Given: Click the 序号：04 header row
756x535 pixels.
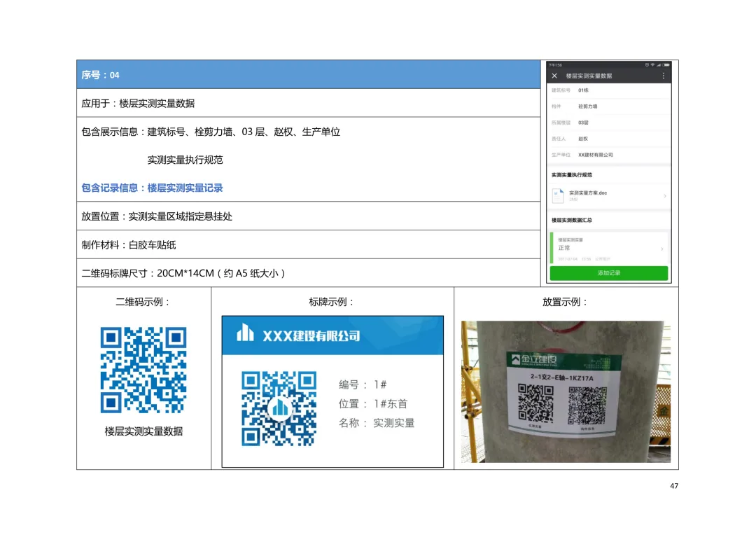Looking at the screenshot, I should [309, 75].
